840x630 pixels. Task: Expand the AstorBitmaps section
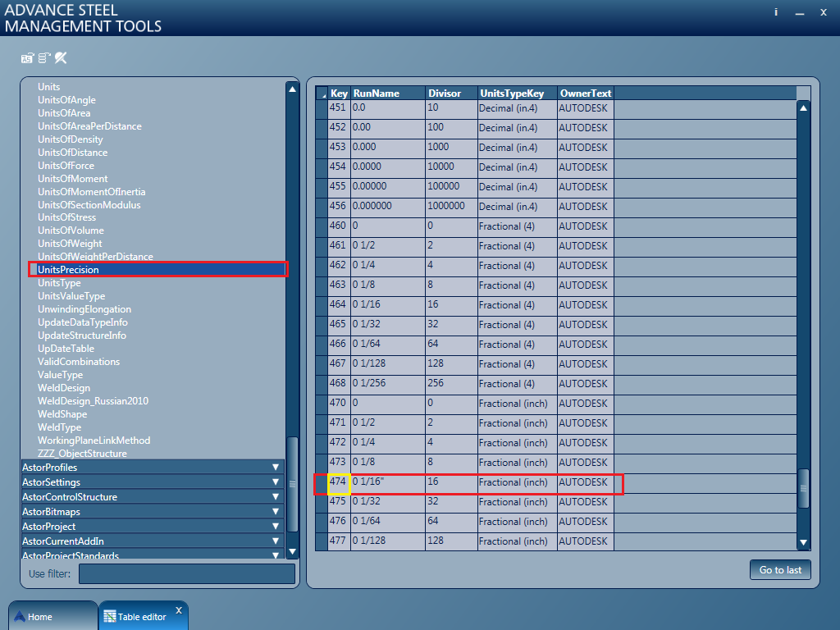(x=153, y=512)
